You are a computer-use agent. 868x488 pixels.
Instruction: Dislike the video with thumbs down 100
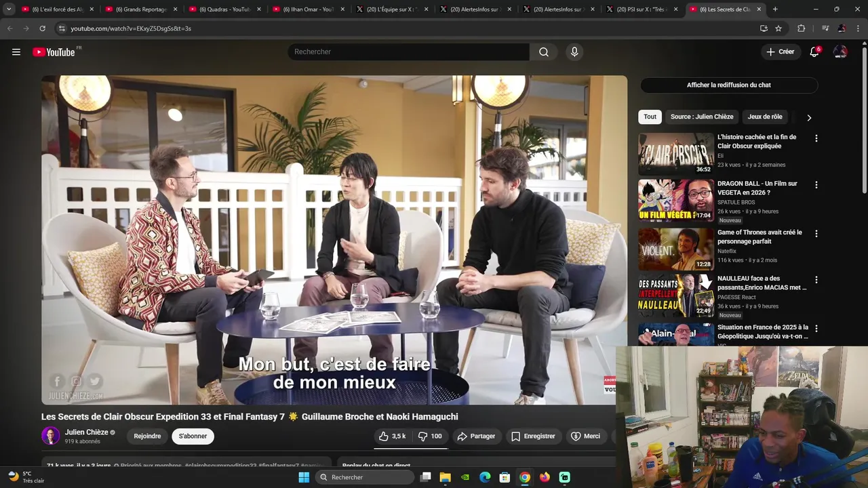click(430, 436)
